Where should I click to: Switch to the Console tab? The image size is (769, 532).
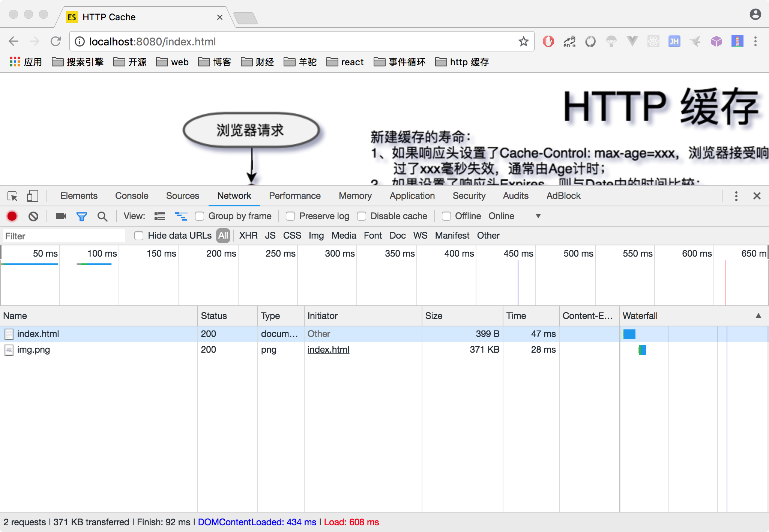pos(132,196)
